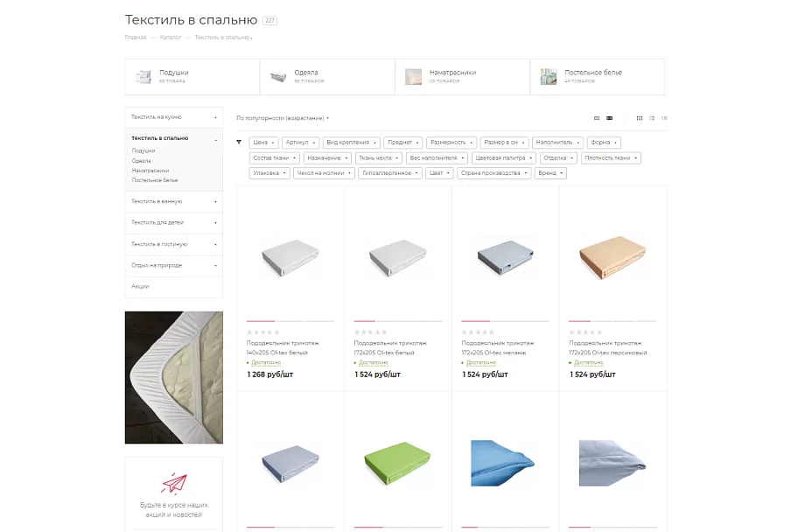Expand the Предмет filter
Viewport: 798px width, 532px height.
pyautogui.click(x=403, y=143)
